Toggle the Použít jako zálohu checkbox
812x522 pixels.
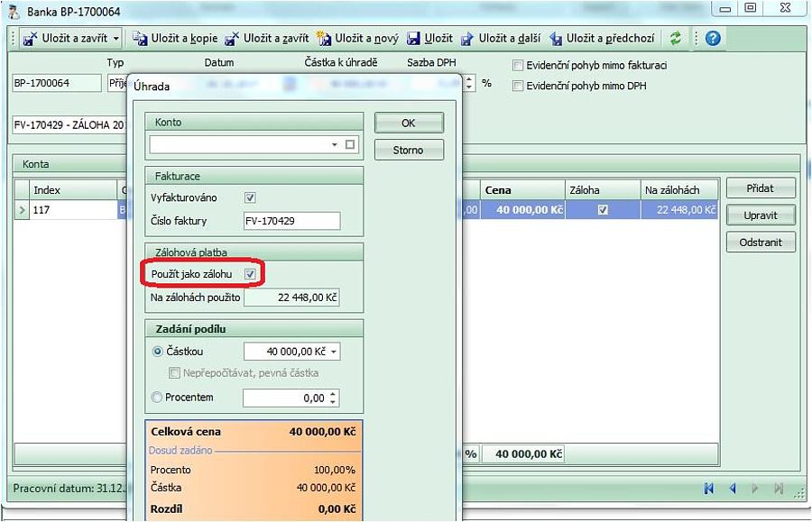click(251, 273)
